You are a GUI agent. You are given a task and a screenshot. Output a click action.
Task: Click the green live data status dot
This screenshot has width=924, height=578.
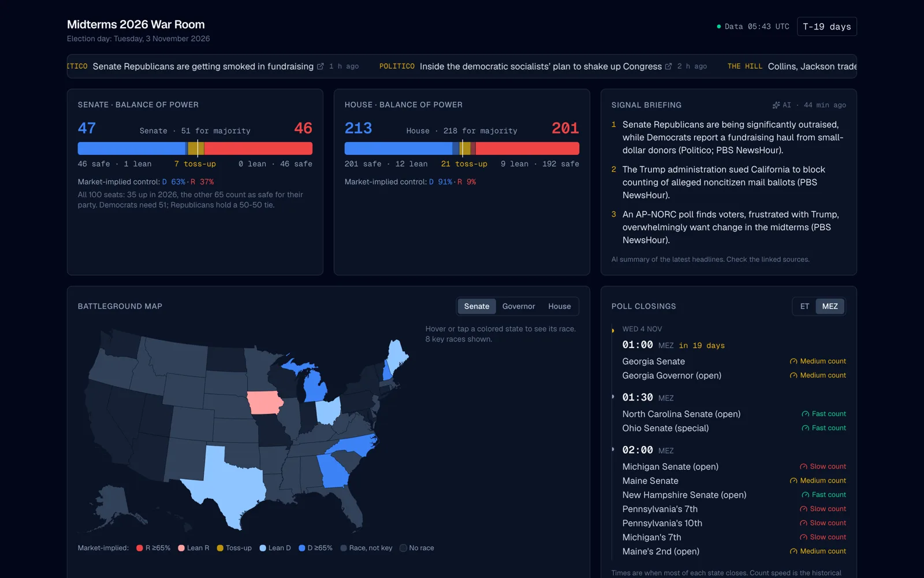coord(719,27)
